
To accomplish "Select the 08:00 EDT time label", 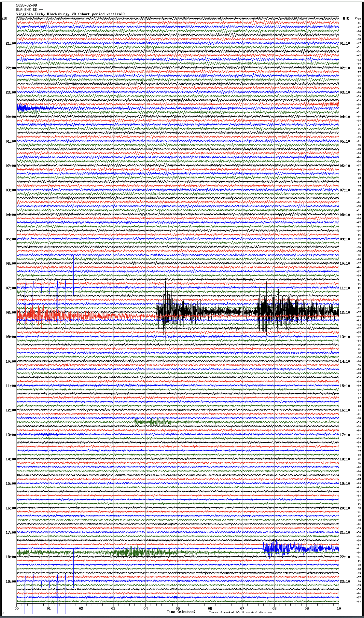I will click(x=10, y=313).
